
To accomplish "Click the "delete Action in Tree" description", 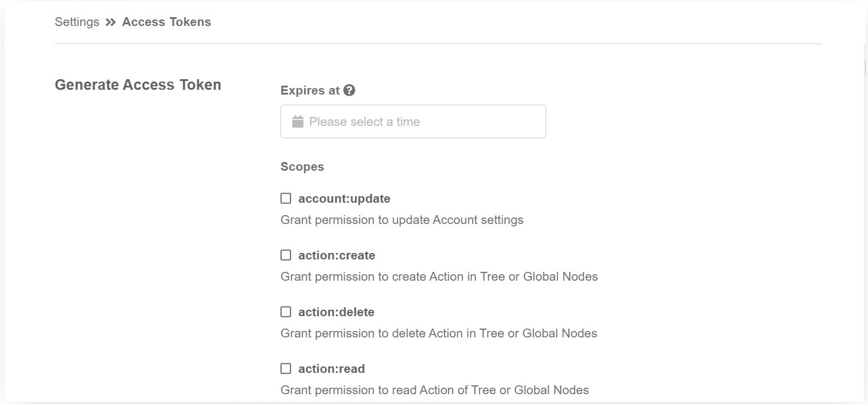I will point(439,333).
